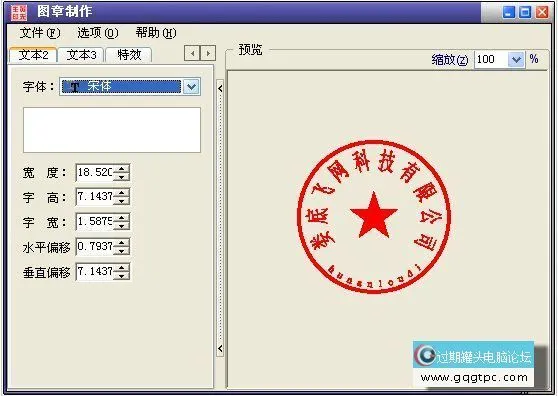Open the 文件(F) menu
Screen dimensions: 558x396
click(40, 33)
